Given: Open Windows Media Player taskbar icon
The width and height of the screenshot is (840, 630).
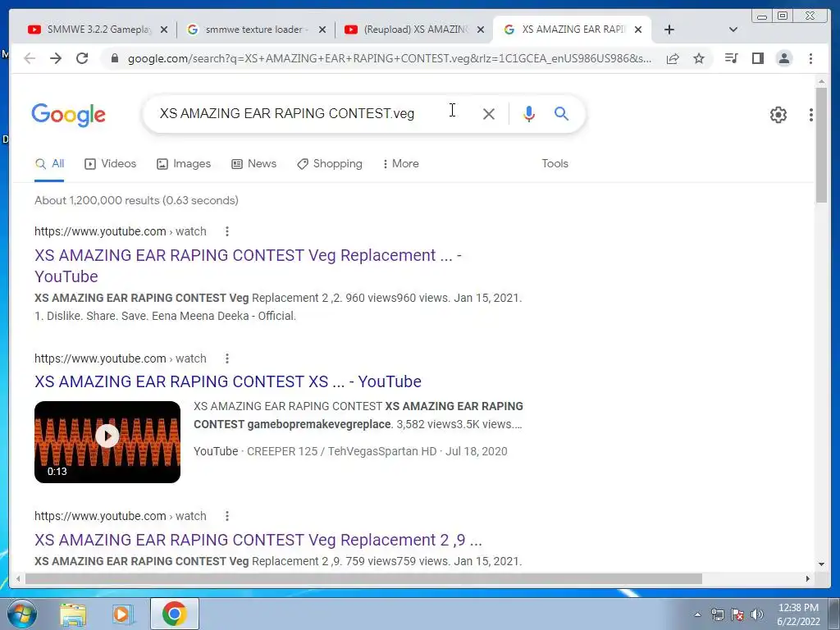Looking at the screenshot, I should (123, 614).
